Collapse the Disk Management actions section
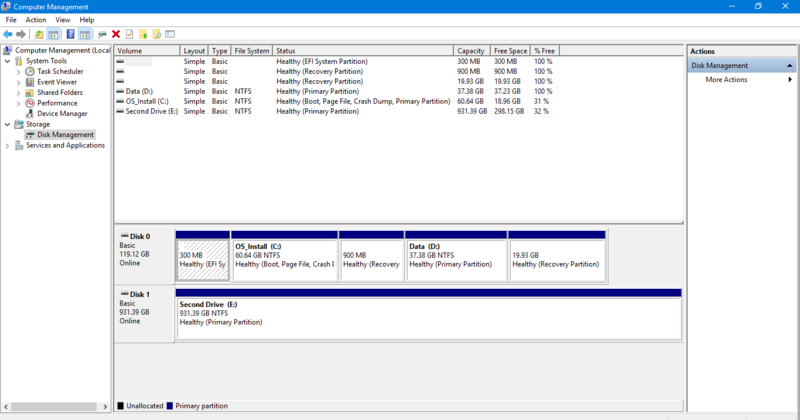Viewport: 800px width, 420px height. pos(789,65)
